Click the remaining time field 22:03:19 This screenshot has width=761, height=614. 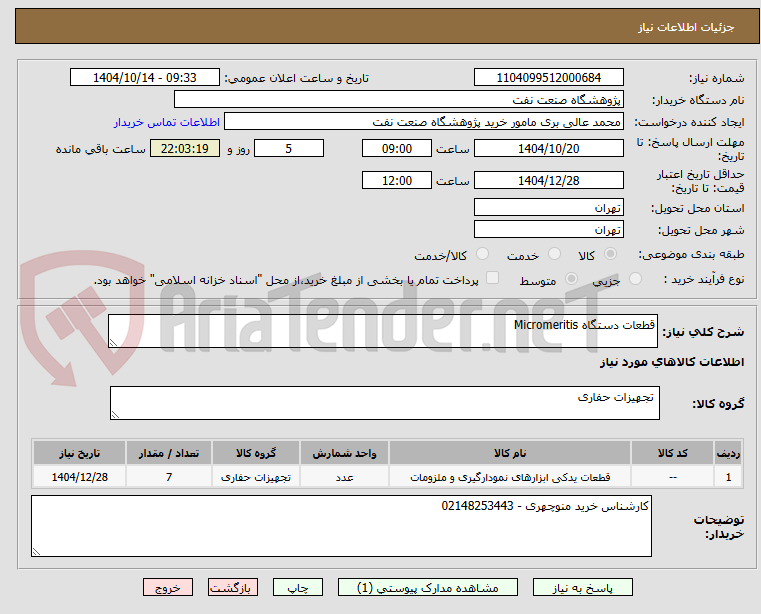[x=184, y=149]
